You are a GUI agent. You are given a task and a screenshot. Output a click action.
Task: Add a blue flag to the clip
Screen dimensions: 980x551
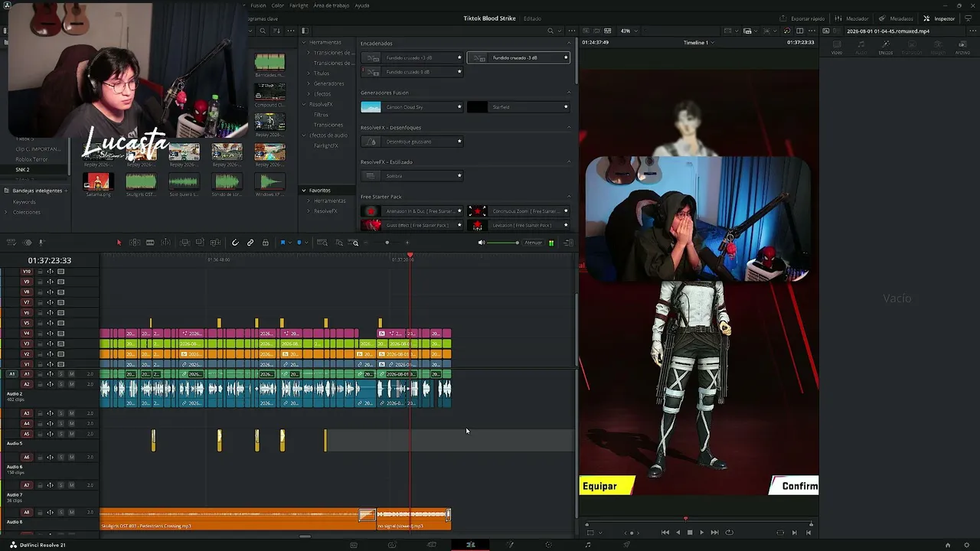tap(283, 243)
